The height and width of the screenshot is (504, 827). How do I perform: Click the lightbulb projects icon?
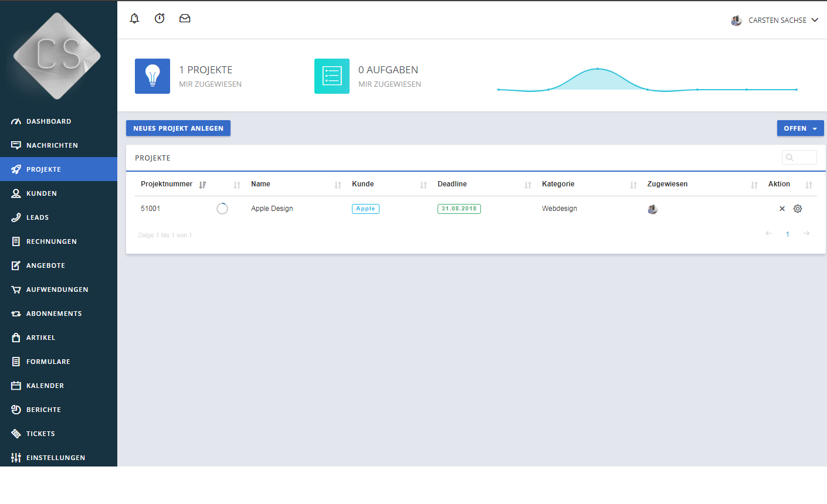pyautogui.click(x=152, y=76)
